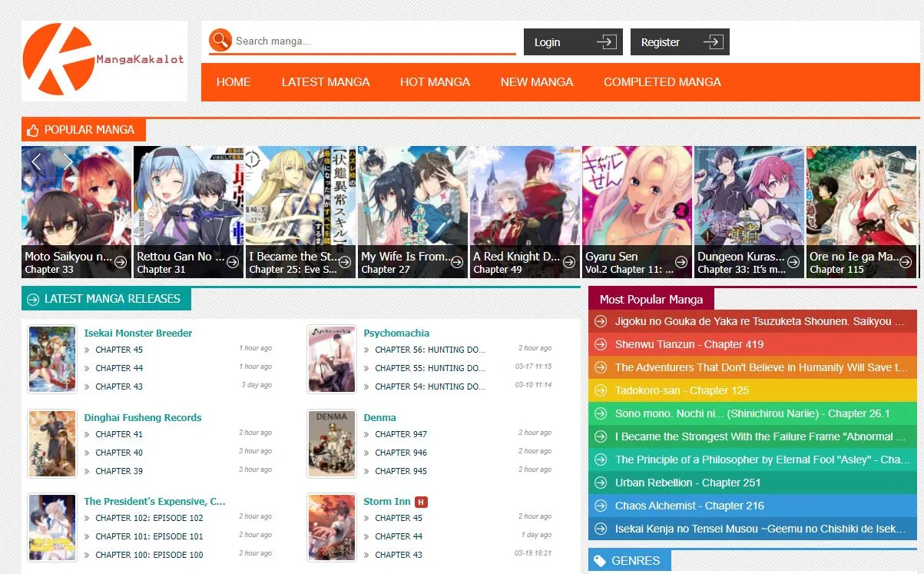Viewport: 924px width, 574px height.
Task: Open The Principle of a Philosopher entry
Action: [753, 460]
